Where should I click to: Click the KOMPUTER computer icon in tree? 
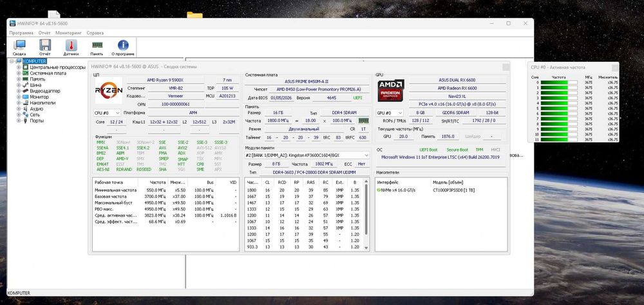[x=19, y=61]
